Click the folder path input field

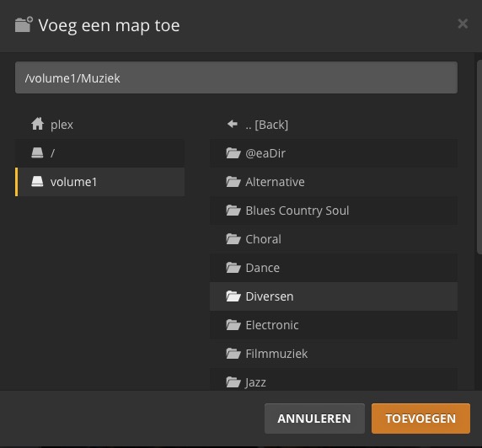[x=236, y=77]
